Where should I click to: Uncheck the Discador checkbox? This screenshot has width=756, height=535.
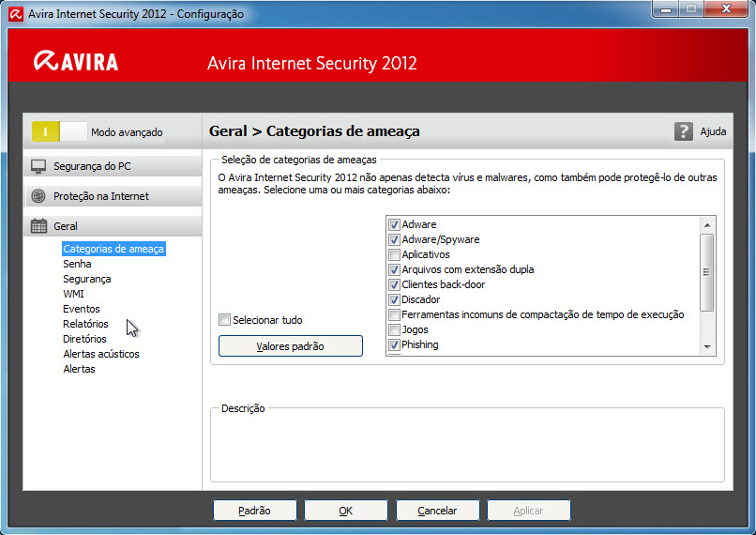click(x=394, y=299)
